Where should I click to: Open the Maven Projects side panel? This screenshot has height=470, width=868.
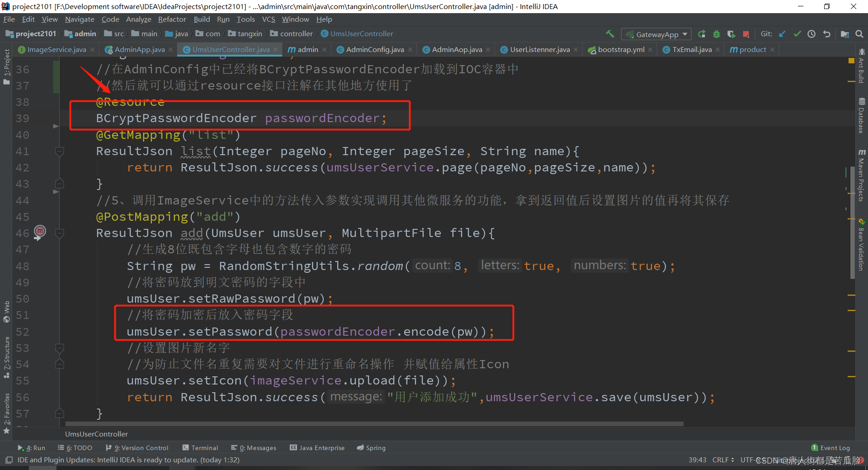(861, 175)
